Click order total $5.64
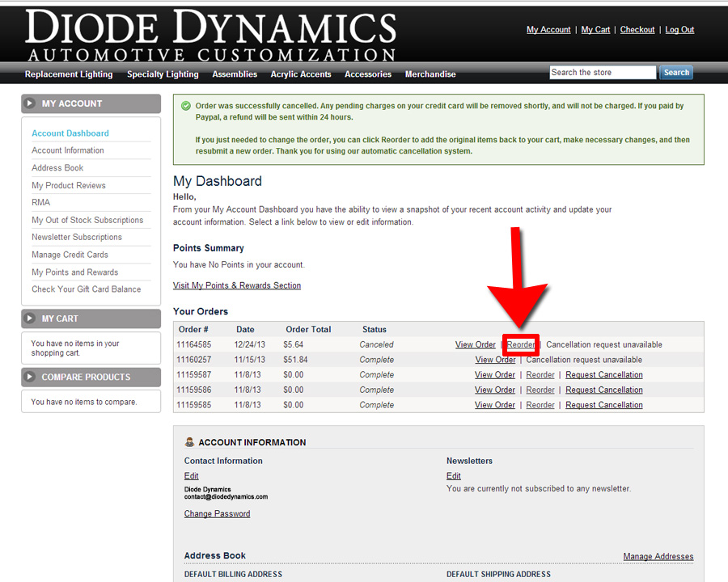The image size is (728, 582). pyautogui.click(x=293, y=344)
